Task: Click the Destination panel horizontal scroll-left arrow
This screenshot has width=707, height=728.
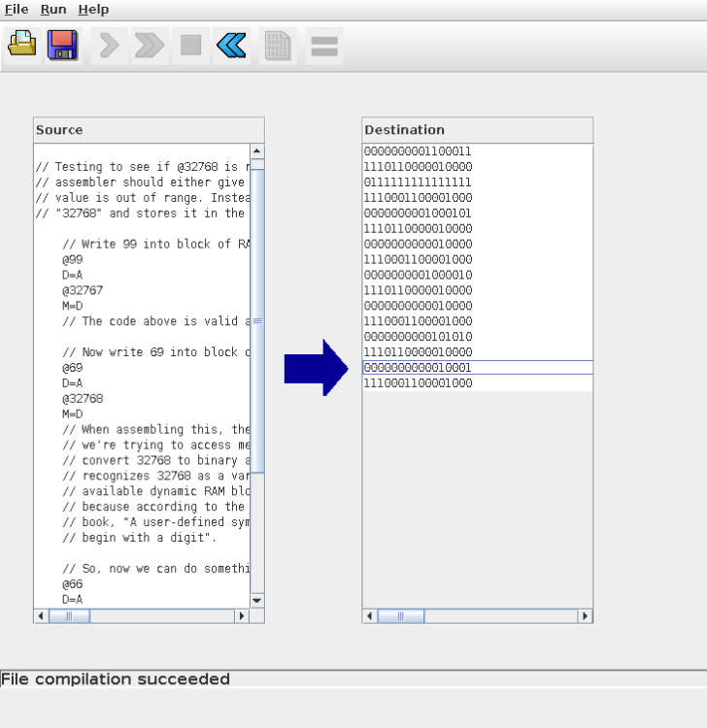Action: pos(370,616)
